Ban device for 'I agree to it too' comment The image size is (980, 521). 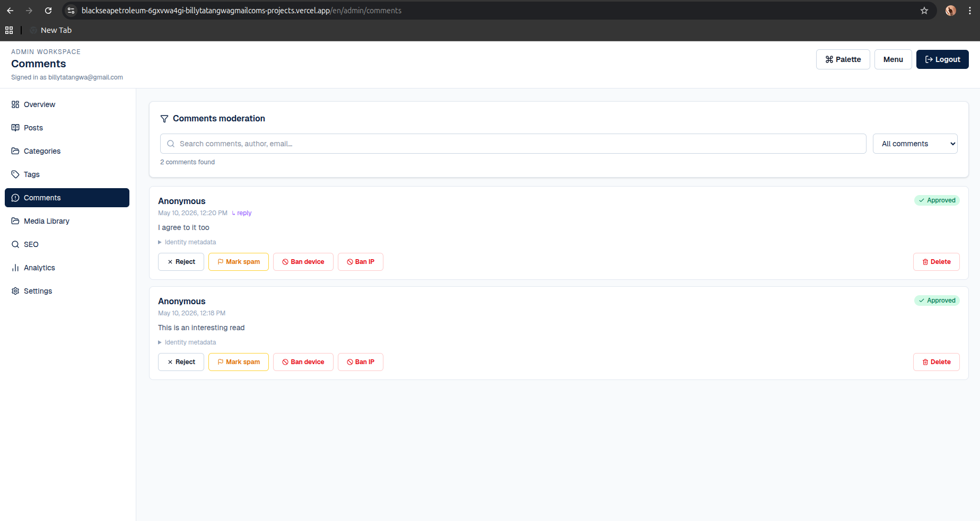tap(303, 262)
